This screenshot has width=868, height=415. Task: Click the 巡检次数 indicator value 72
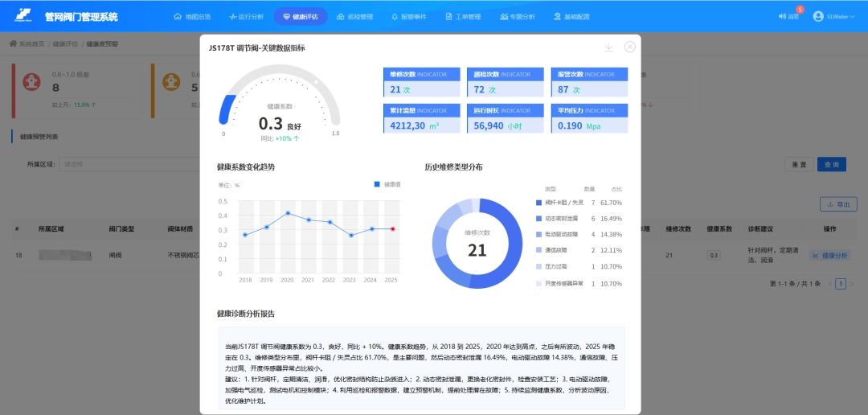(479, 90)
